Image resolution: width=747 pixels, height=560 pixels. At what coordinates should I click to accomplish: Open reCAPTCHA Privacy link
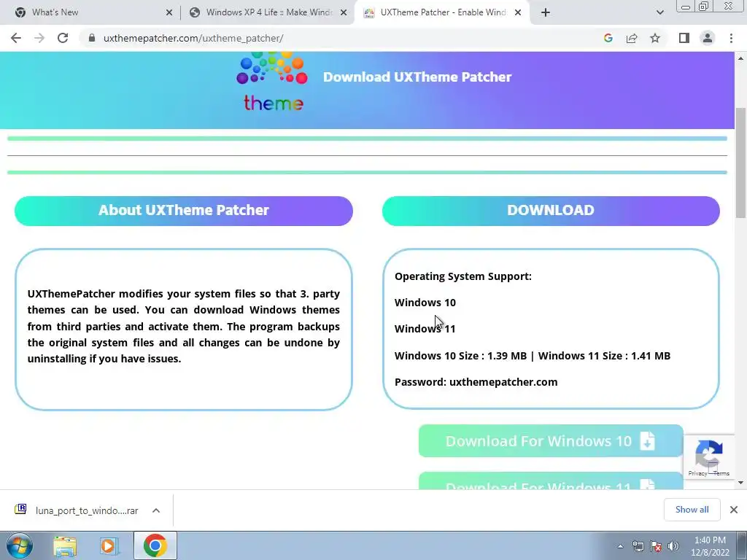pos(697,473)
